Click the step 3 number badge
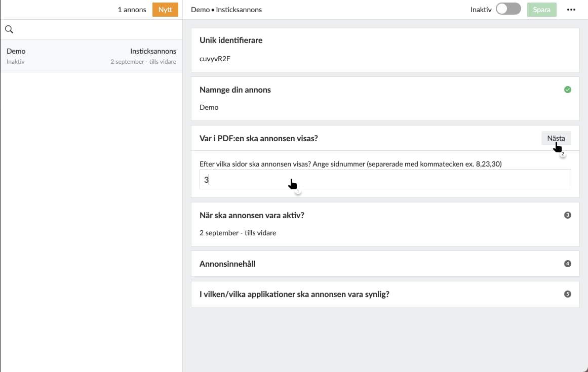 [568, 215]
